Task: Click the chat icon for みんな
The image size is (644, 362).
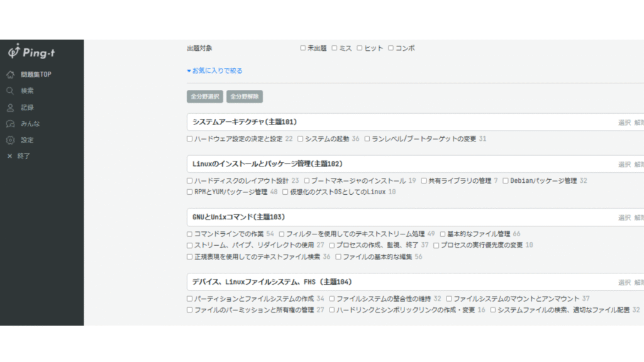Action: [x=10, y=124]
